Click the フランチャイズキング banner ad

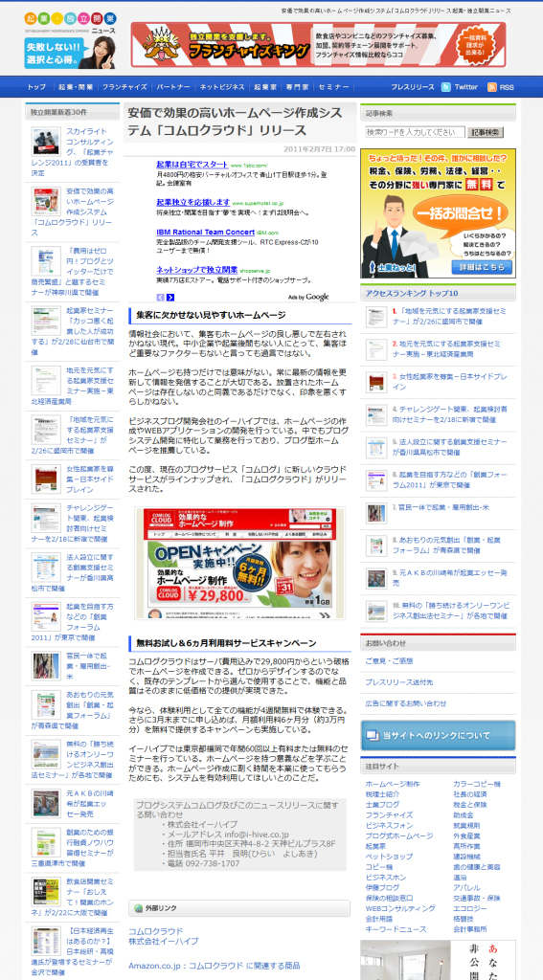[318, 44]
